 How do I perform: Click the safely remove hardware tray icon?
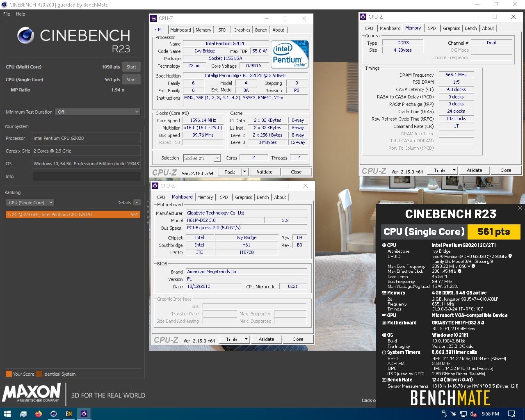[x=444, y=414]
